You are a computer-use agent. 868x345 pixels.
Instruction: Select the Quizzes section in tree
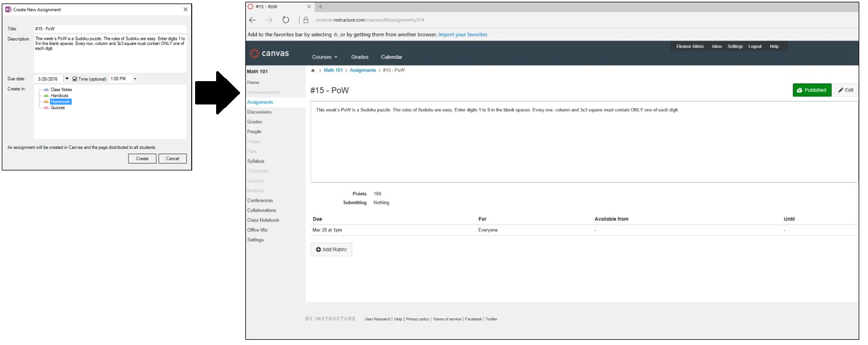(57, 107)
